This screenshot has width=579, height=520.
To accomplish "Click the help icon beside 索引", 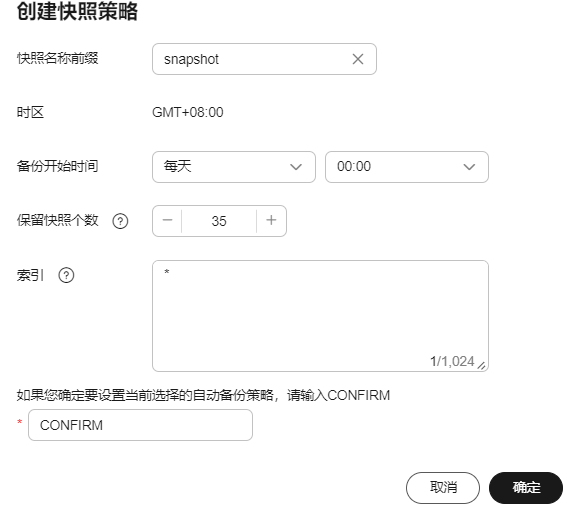I will [x=66, y=276].
